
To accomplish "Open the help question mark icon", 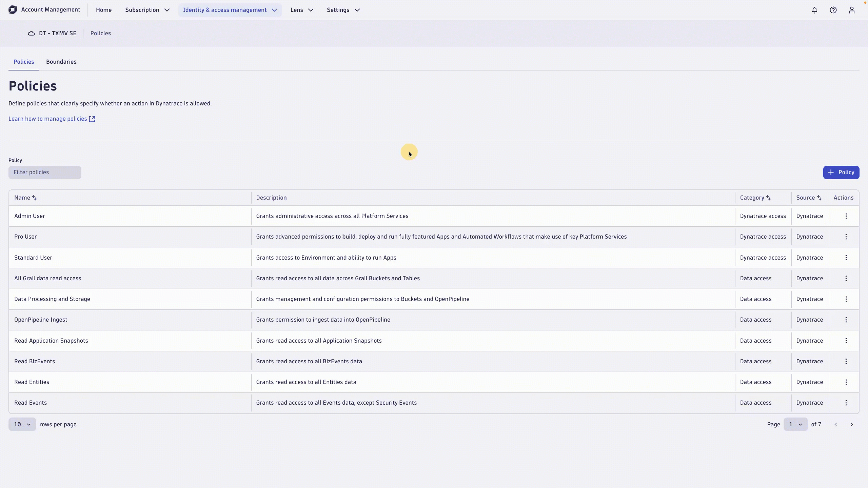I will point(833,10).
